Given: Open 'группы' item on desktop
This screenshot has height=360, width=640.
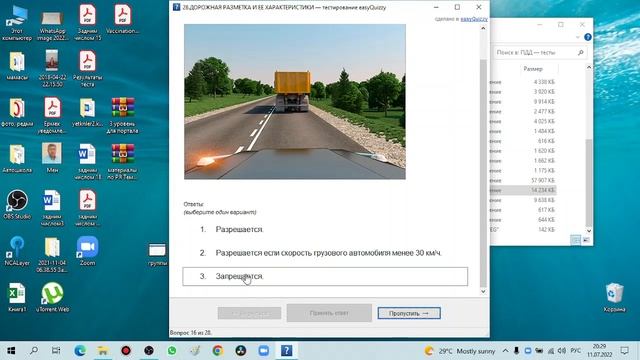Looking at the screenshot, I should click(157, 255).
